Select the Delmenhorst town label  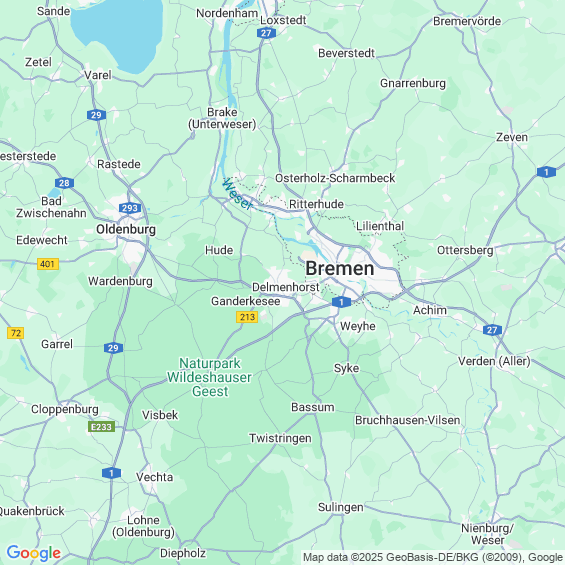(x=286, y=288)
